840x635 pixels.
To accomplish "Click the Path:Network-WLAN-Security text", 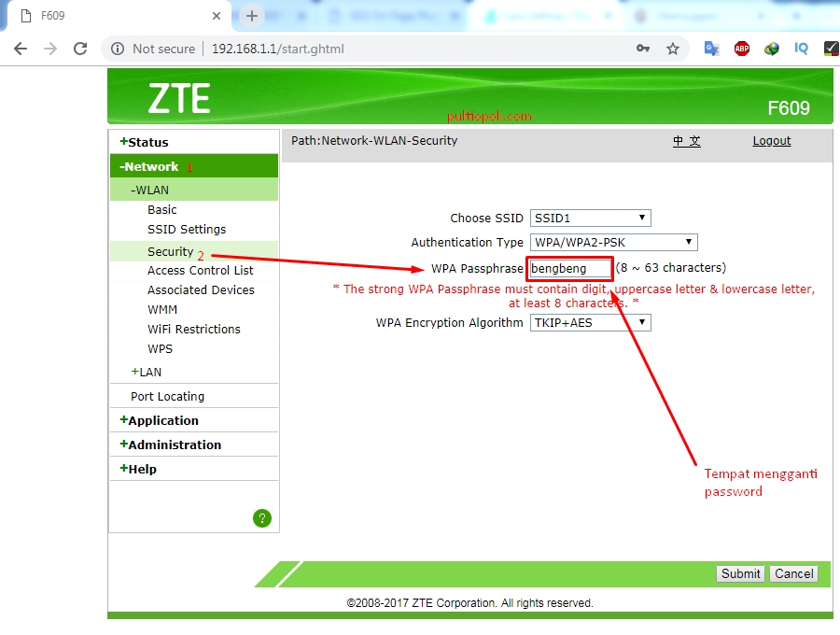I will point(374,141).
